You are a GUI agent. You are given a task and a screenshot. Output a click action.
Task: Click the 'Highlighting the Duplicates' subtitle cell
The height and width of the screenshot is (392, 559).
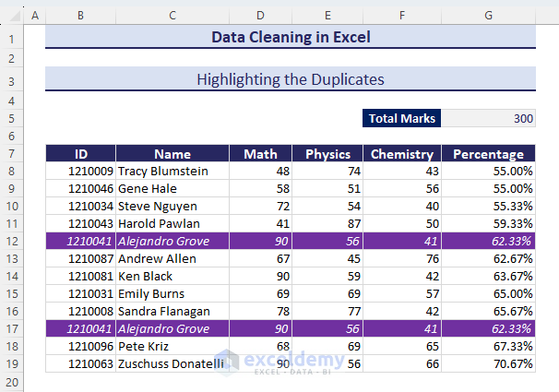tap(290, 79)
